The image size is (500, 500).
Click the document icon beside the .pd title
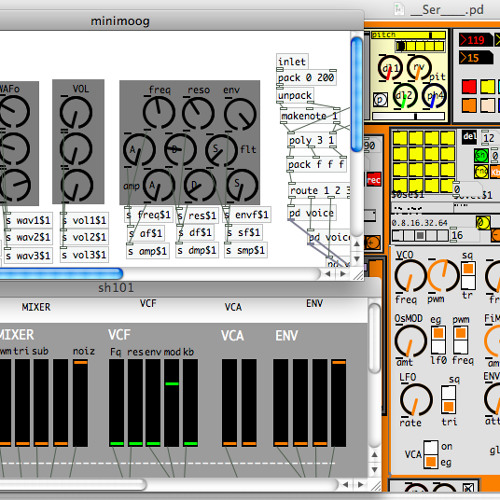click(x=399, y=9)
